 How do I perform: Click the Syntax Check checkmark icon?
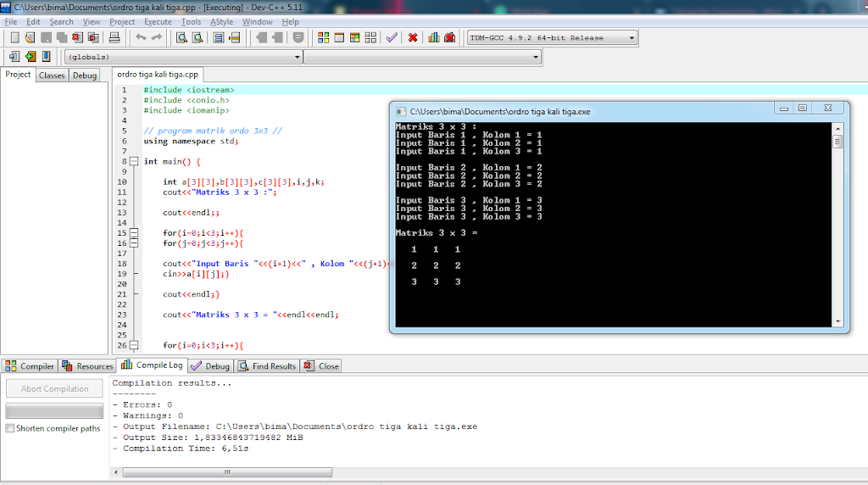pyautogui.click(x=392, y=37)
